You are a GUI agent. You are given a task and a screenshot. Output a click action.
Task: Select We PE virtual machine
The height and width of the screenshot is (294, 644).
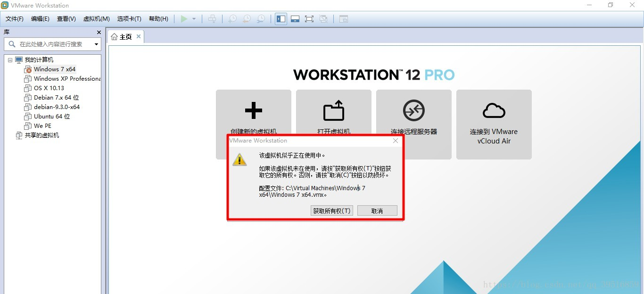click(x=42, y=126)
